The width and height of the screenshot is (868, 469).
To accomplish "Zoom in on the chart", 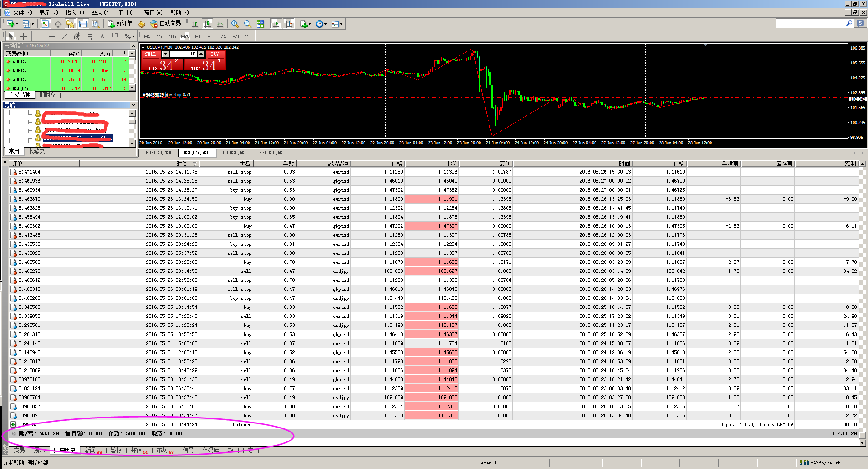I will 235,24.
